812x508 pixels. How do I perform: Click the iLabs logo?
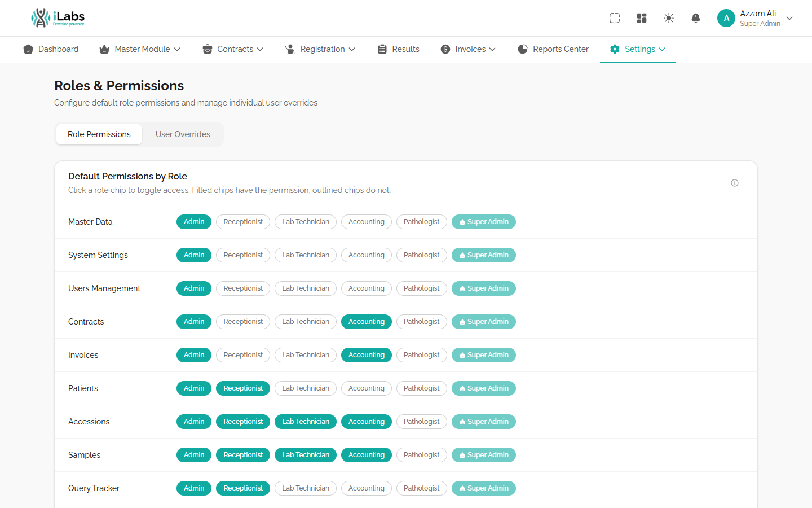pos(58,18)
